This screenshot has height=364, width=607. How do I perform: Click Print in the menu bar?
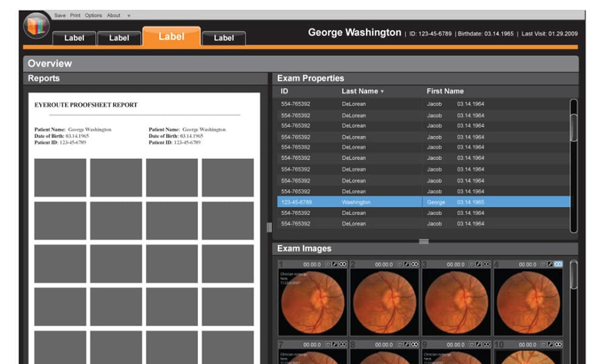[x=75, y=15]
